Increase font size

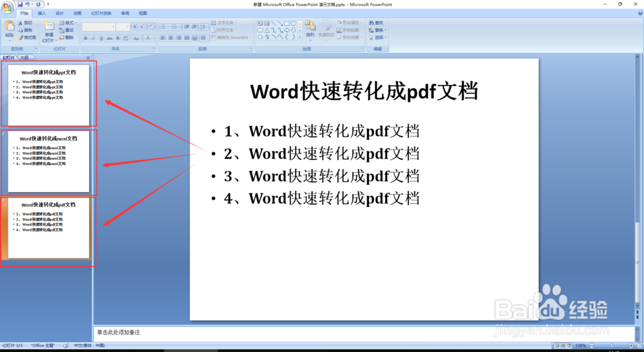pos(135,26)
